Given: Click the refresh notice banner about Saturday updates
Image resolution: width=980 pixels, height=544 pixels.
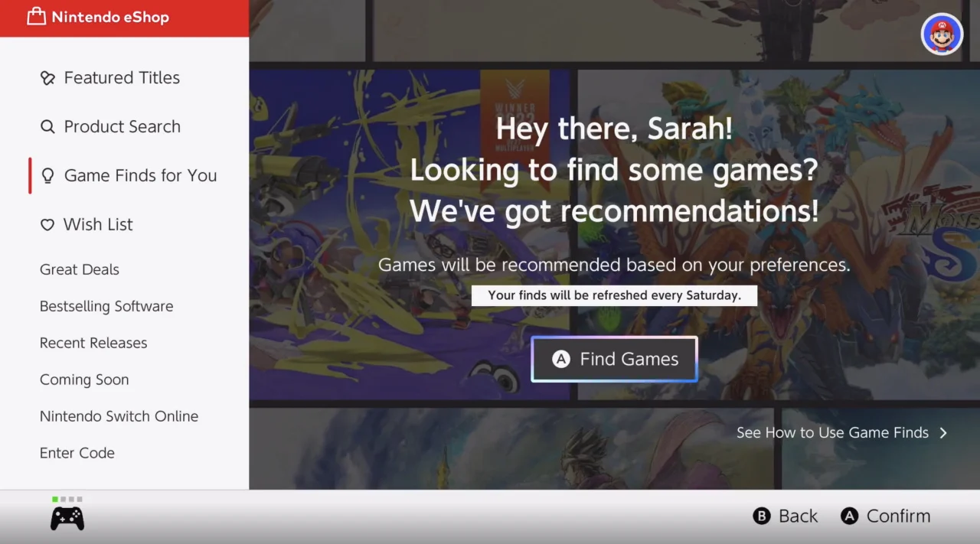Looking at the screenshot, I should [614, 295].
